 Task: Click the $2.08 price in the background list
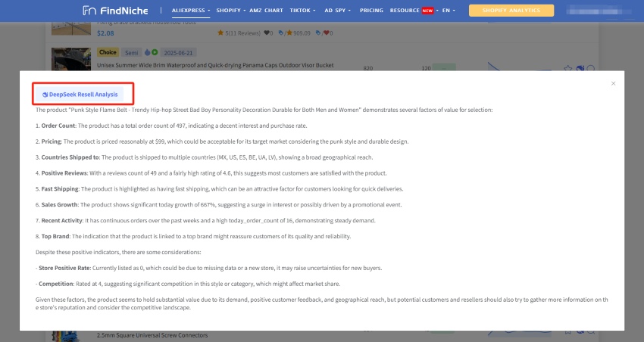pyautogui.click(x=105, y=33)
